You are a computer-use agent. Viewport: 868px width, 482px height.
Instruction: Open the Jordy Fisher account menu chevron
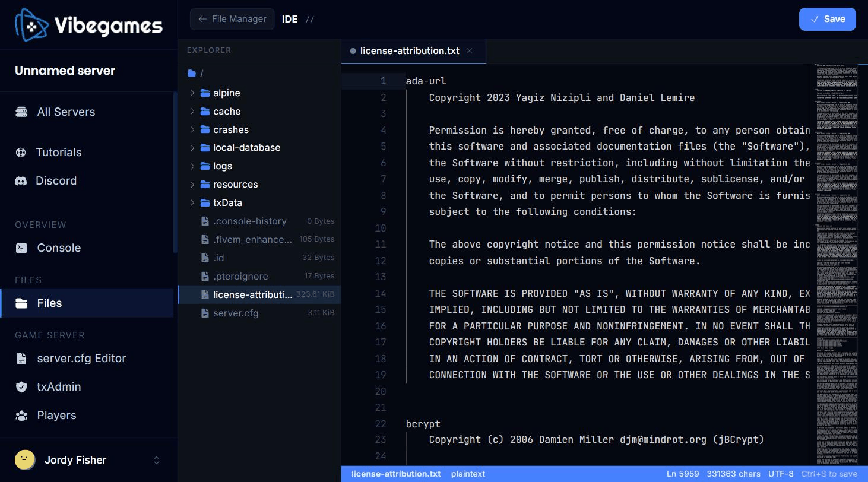point(157,460)
